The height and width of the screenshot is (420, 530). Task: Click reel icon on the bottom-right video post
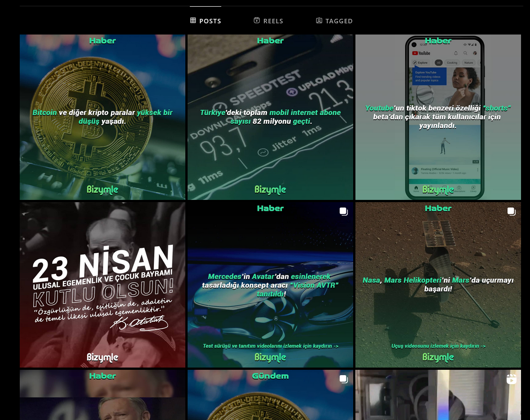point(512,379)
